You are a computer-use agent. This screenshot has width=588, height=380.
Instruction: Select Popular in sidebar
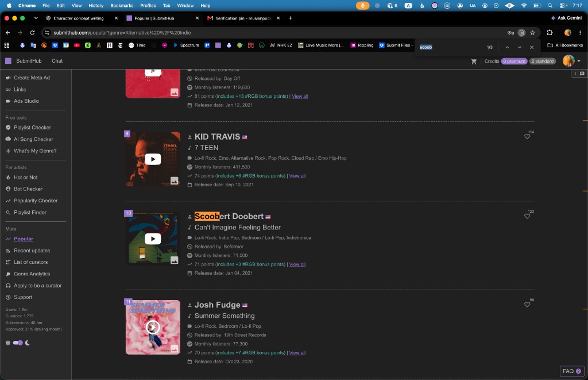click(23, 239)
